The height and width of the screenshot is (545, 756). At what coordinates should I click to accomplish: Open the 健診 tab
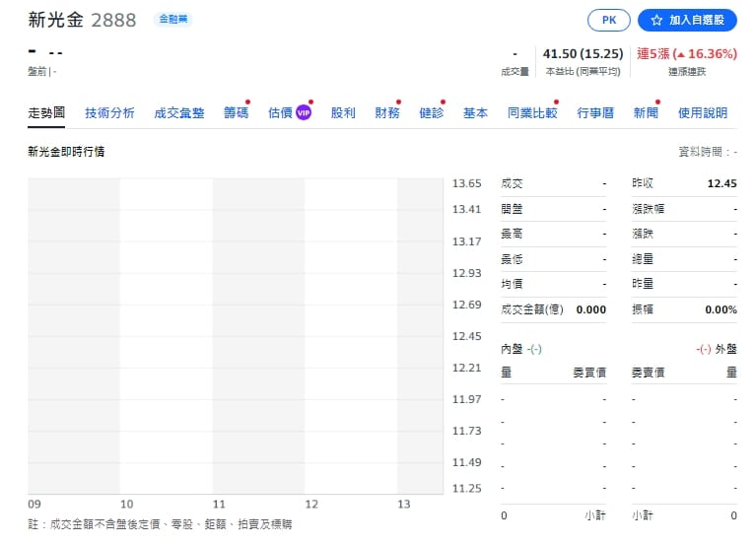tap(431, 112)
